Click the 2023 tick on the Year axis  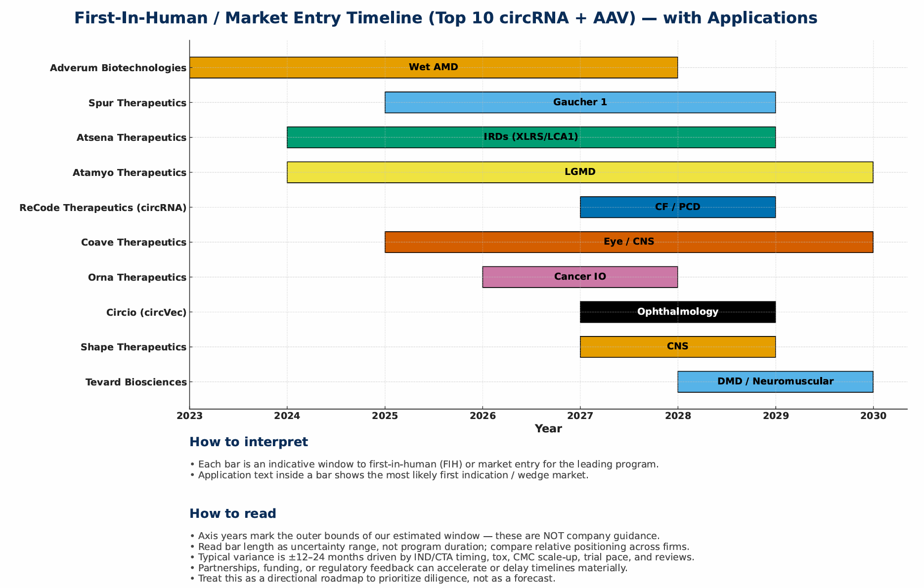(189, 416)
